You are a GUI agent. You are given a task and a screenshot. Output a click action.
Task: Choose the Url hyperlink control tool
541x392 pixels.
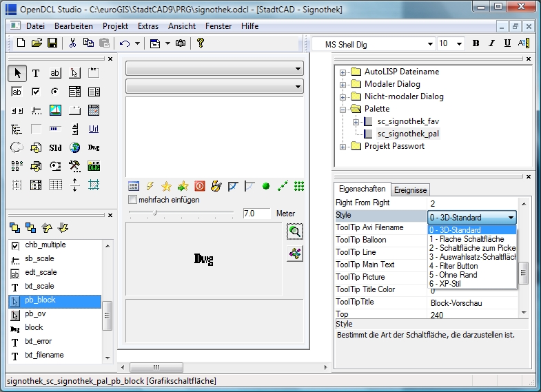tap(94, 129)
